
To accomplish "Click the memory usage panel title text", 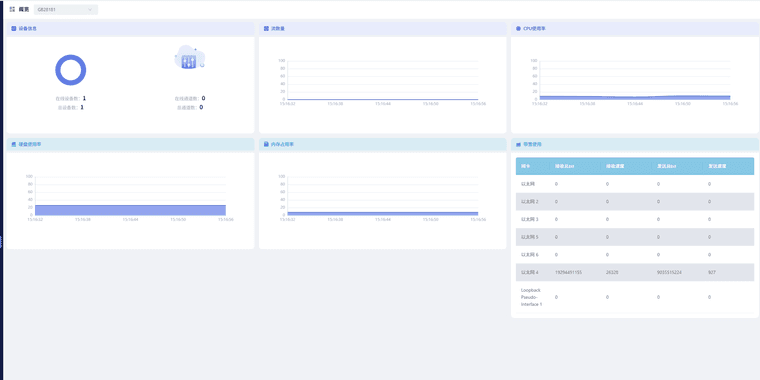I will coord(283,144).
